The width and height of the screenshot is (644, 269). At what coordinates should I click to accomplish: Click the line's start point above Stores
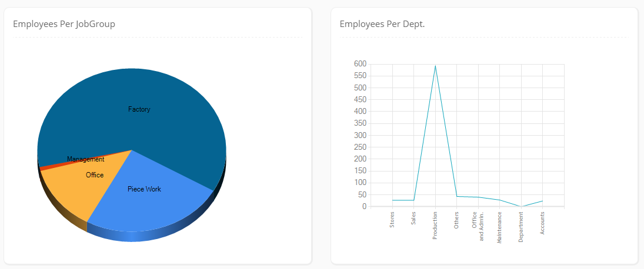(392, 200)
